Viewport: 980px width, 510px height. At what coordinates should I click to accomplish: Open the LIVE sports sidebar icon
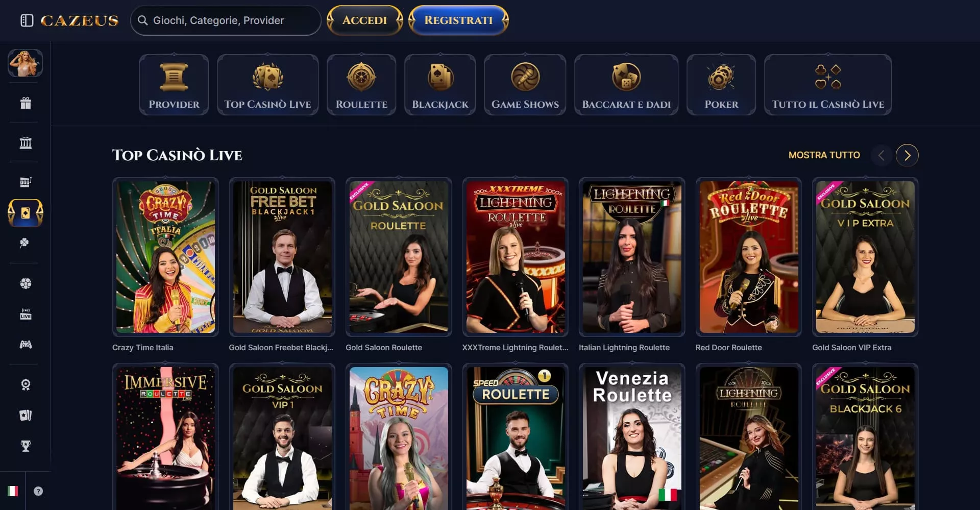pyautogui.click(x=26, y=314)
